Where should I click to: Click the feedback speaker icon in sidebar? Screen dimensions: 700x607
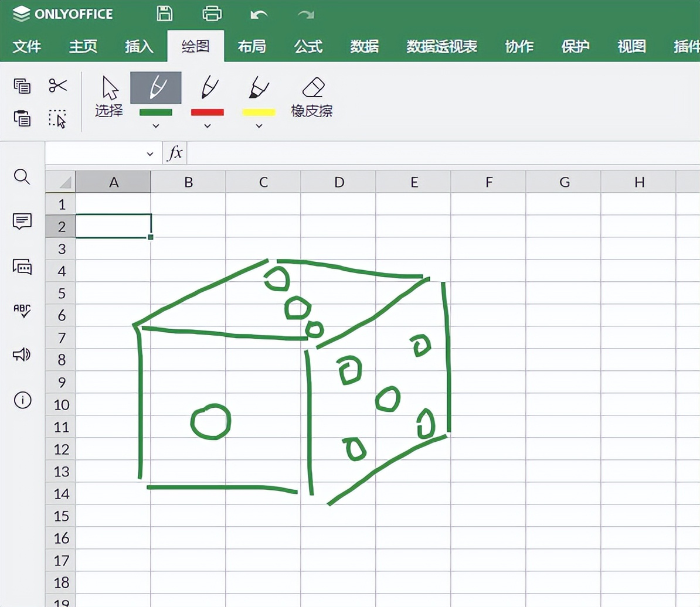(x=22, y=355)
